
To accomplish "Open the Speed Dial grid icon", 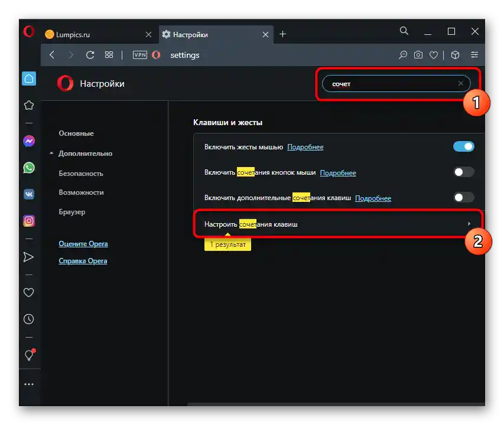I will pyautogui.click(x=109, y=55).
